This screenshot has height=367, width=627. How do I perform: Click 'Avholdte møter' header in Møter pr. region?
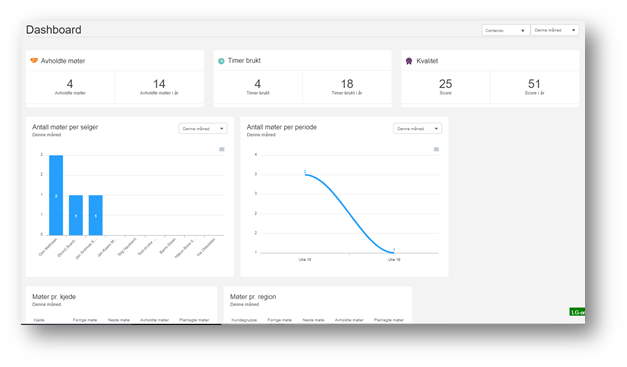[x=349, y=320]
